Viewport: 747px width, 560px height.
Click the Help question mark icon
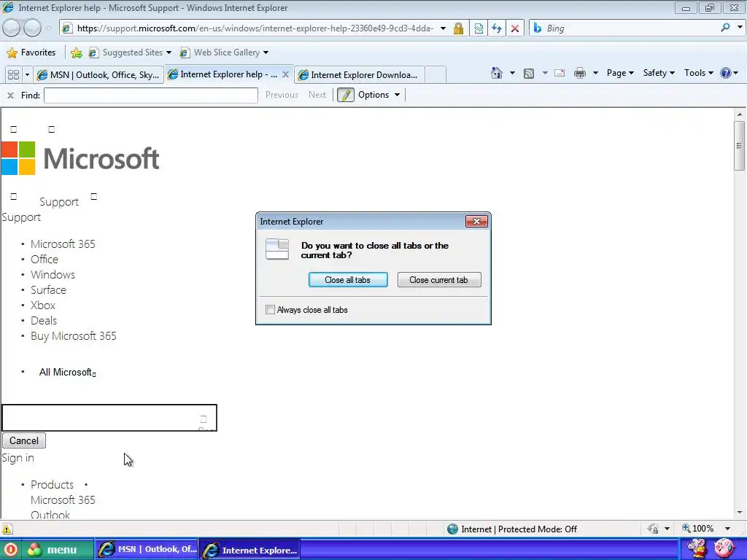click(726, 73)
